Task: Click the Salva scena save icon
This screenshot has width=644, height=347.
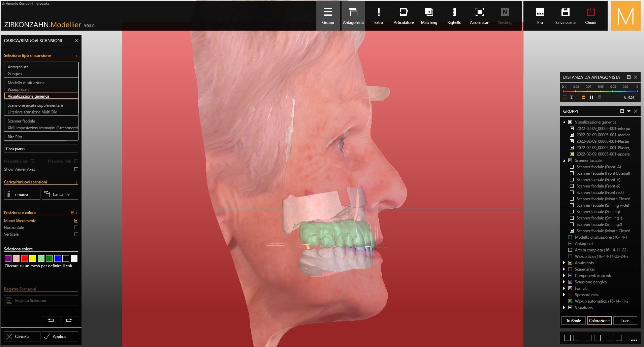Action: pyautogui.click(x=565, y=15)
